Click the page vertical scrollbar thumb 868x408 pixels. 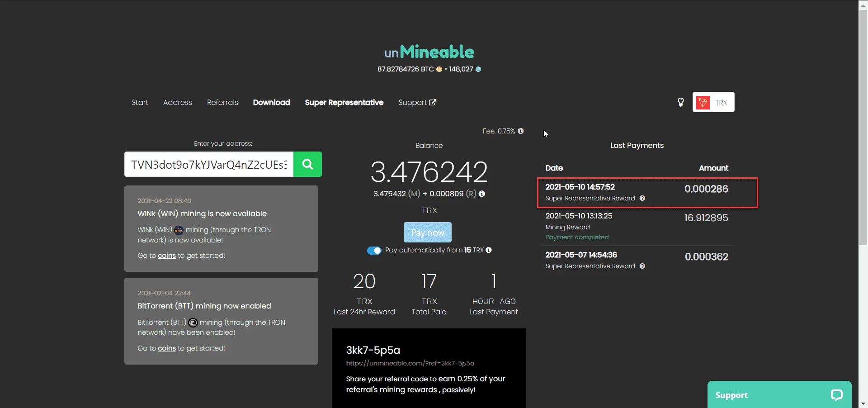click(x=863, y=128)
